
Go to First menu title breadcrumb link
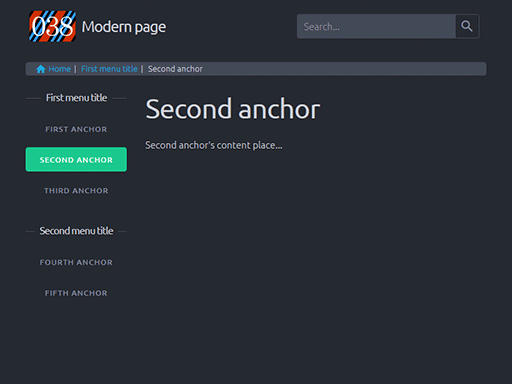(109, 69)
